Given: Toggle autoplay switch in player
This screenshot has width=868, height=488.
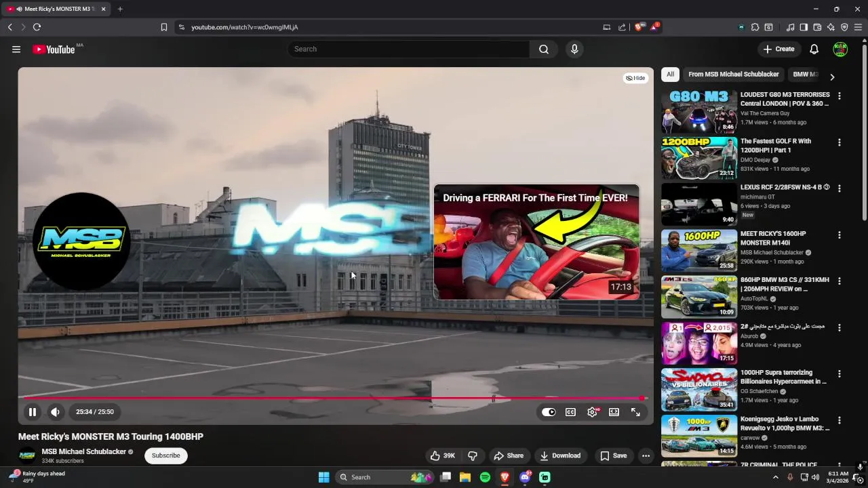Looking at the screenshot, I should (x=549, y=412).
